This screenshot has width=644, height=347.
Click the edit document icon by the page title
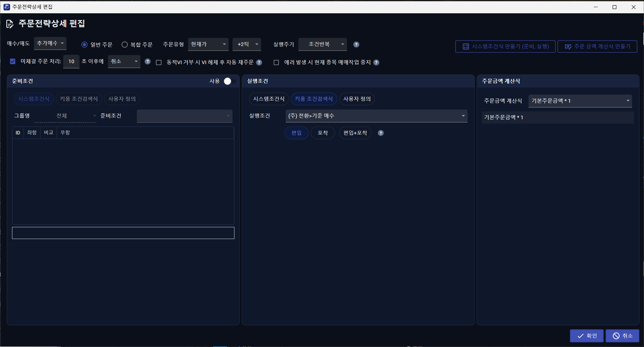10,24
